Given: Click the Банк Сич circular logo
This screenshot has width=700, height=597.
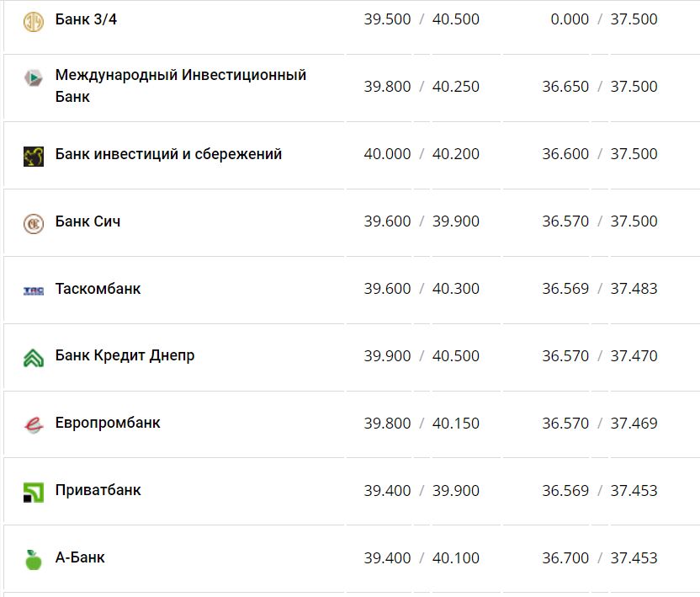Looking at the screenshot, I should [34, 221].
